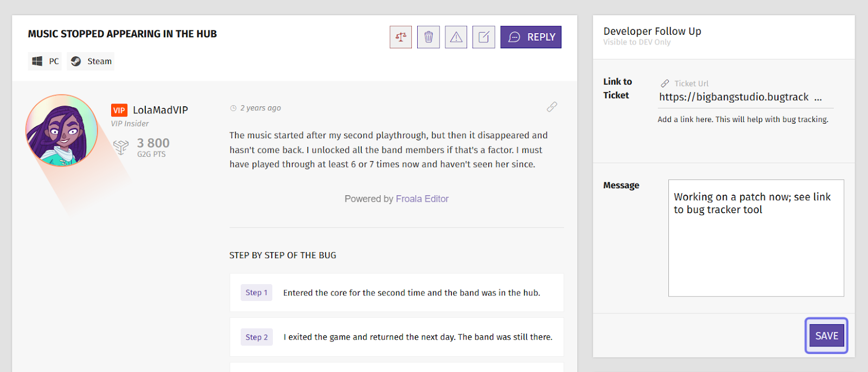Image resolution: width=868 pixels, height=372 pixels.
Task: Edit the Ticket Url field
Action: click(x=746, y=97)
